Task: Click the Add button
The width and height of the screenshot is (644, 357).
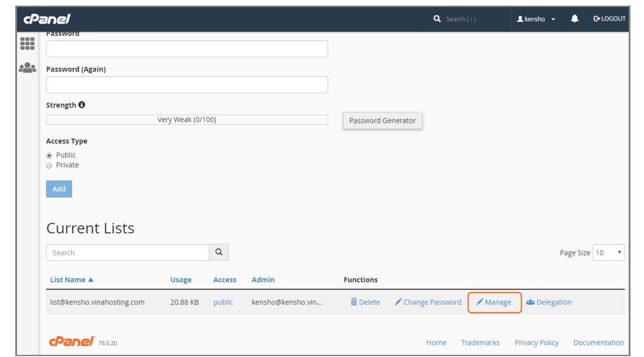Action: [59, 189]
